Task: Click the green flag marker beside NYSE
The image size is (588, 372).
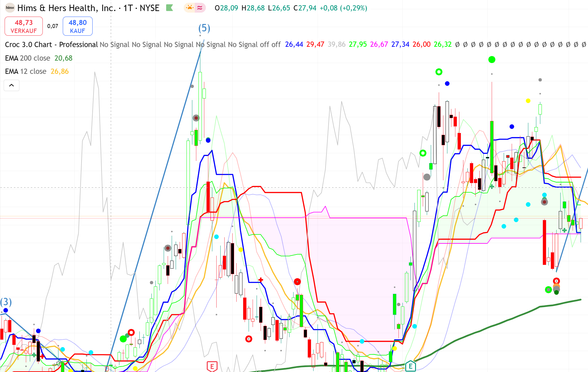Action: click(x=170, y=8)
